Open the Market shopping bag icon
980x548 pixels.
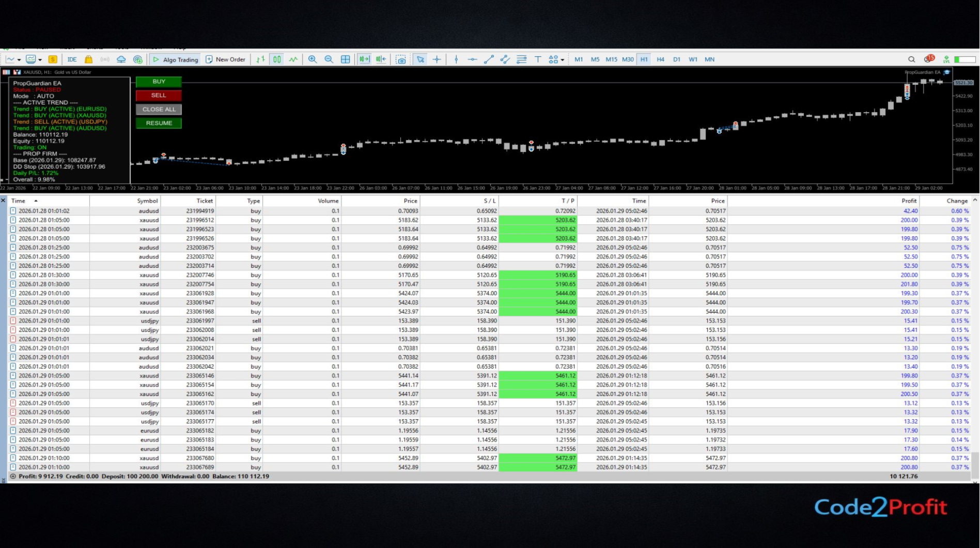coord(88,59)
